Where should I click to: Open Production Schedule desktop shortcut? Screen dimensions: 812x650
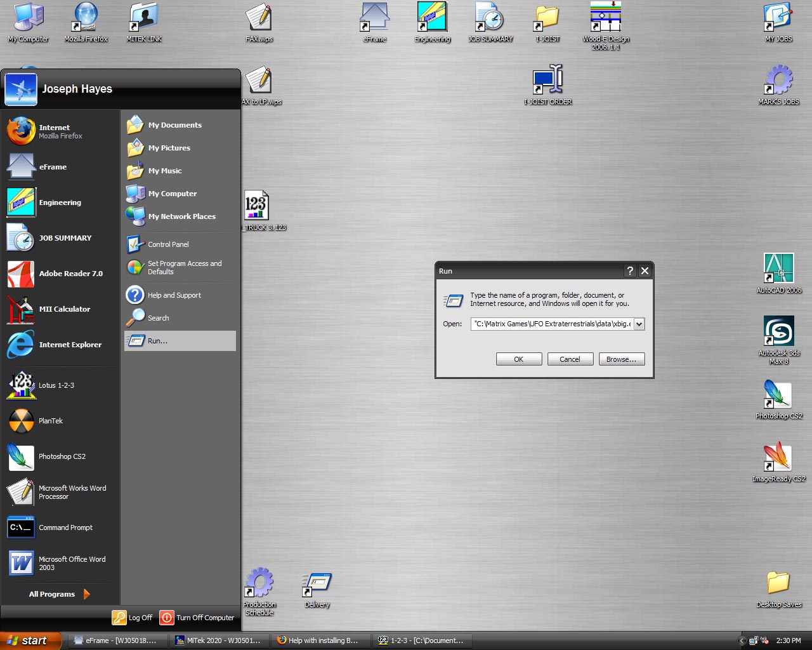click(259, 592)
